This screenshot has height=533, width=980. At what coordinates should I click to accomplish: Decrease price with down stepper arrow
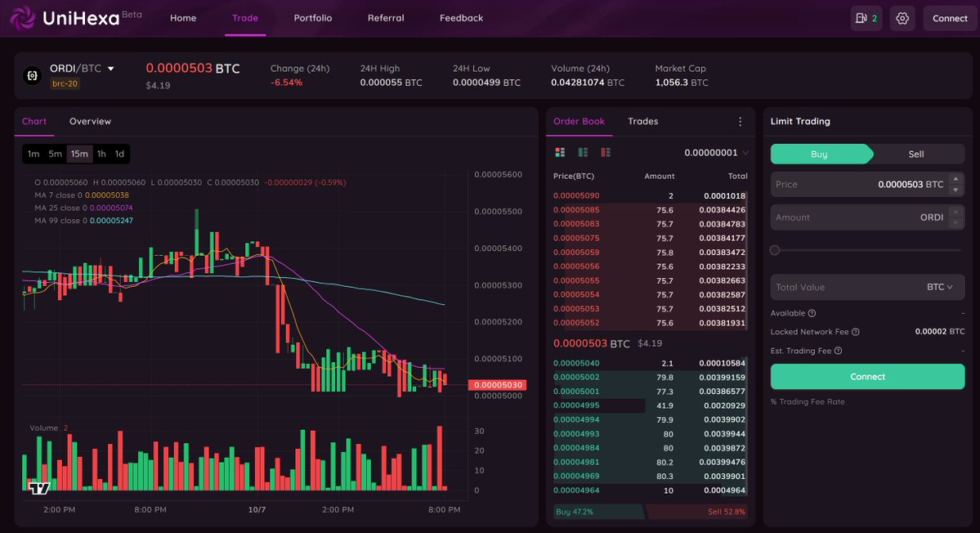955,190
